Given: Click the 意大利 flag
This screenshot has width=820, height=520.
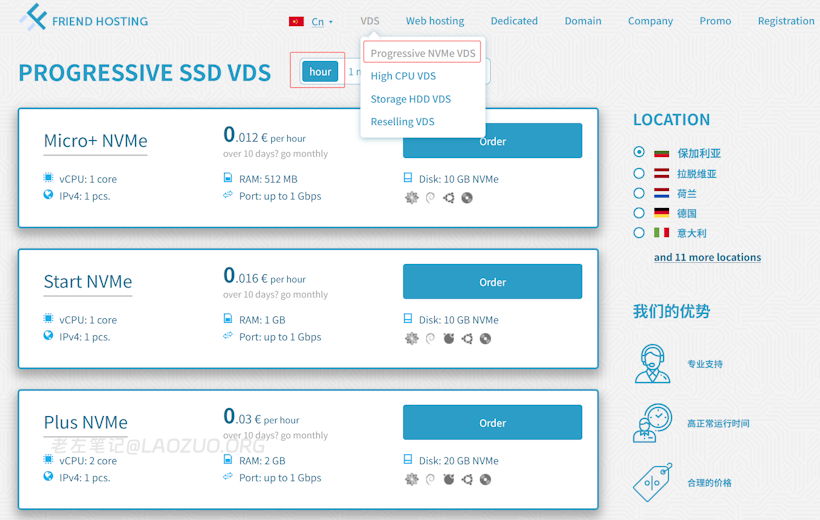Looking at the screenshot, I should coord(662,232).
